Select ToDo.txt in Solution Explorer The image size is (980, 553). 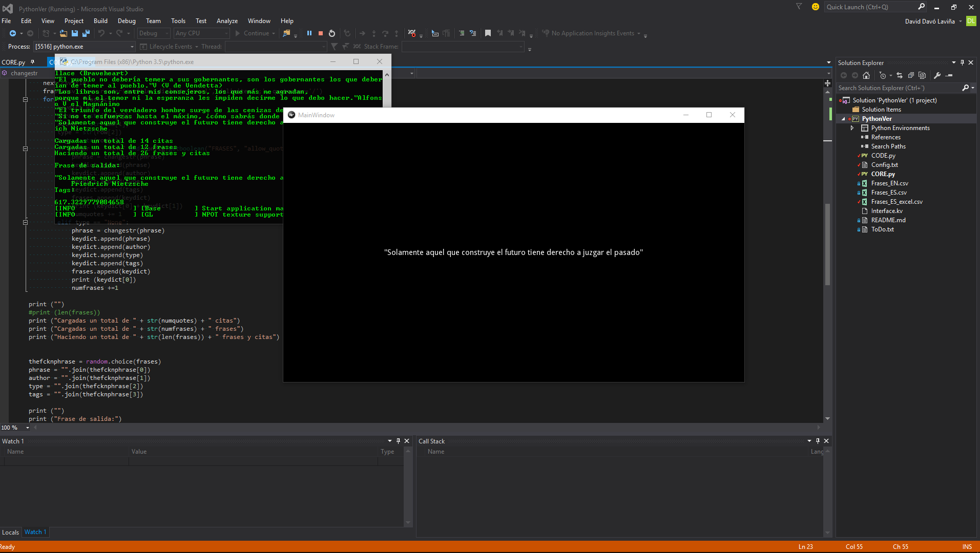point(882,229)
